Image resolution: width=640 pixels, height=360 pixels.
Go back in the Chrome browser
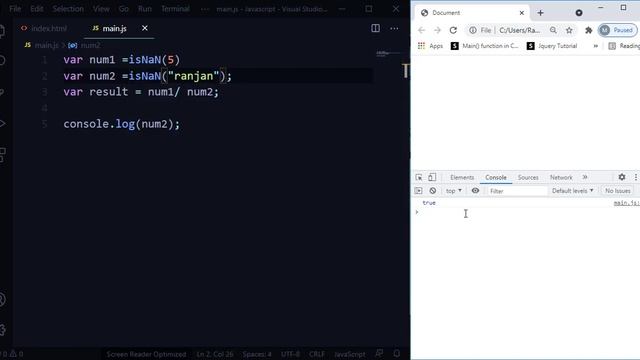tap(422, 30)
